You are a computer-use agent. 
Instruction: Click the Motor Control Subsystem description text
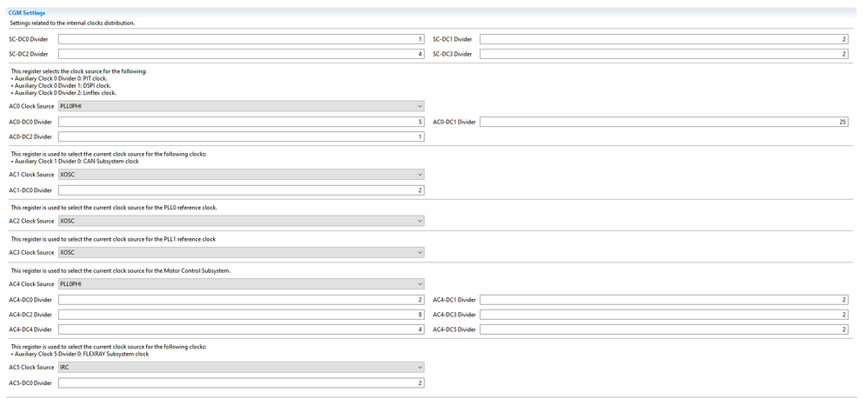coord(121,270)
